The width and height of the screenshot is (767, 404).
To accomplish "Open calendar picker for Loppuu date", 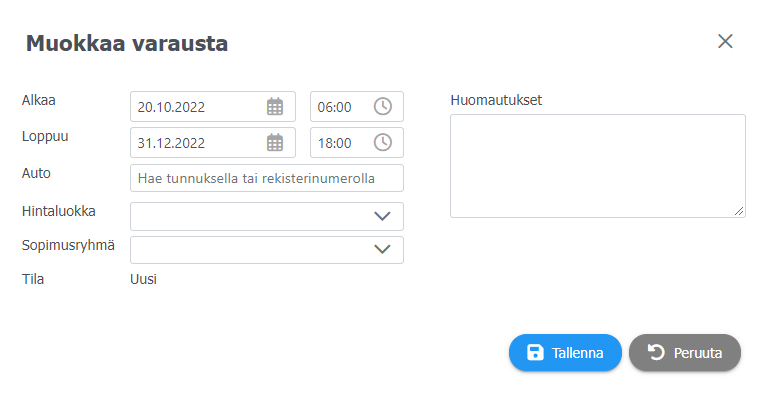I will 275,143.
